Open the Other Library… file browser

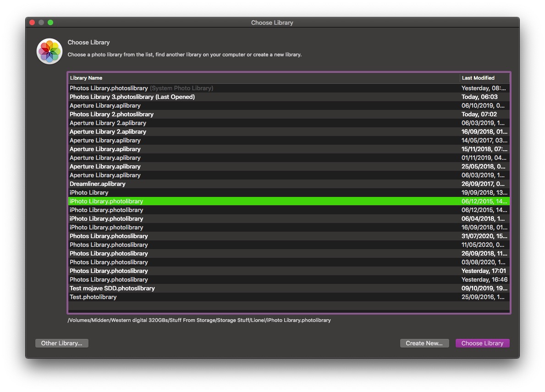point(62,343)
